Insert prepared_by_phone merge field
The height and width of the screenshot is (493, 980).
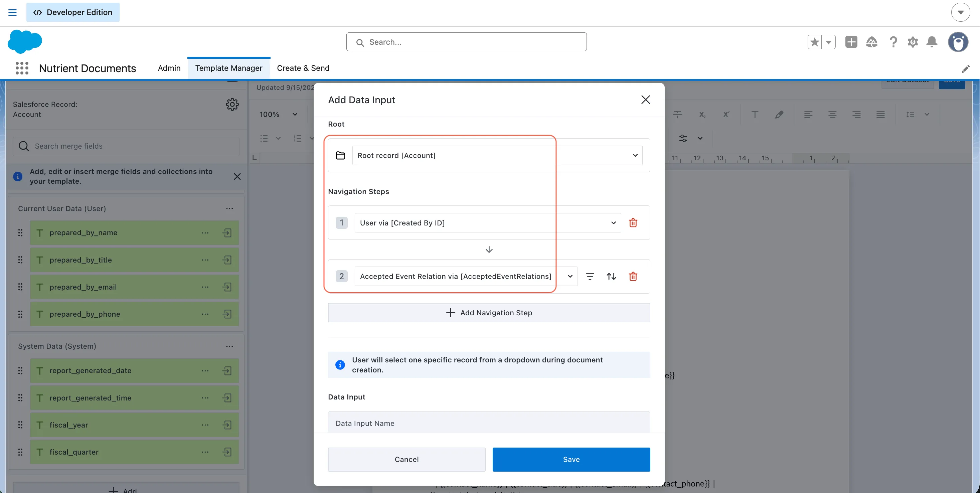[227, 314]
